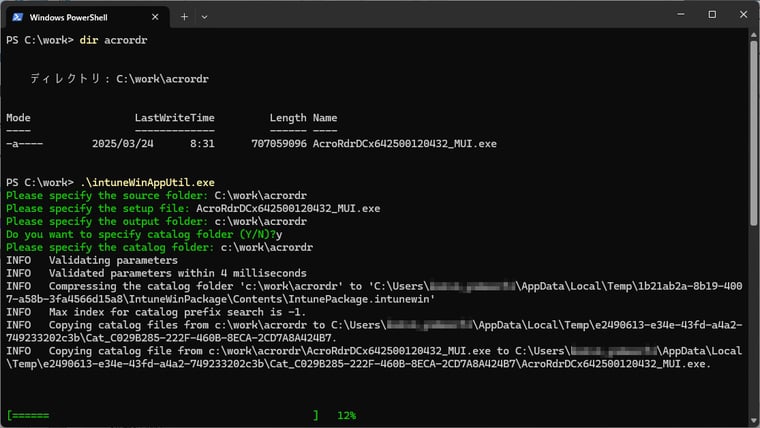Click the 'Copying catalog files from' log line
760x428 pixels.
pos(374,332)
